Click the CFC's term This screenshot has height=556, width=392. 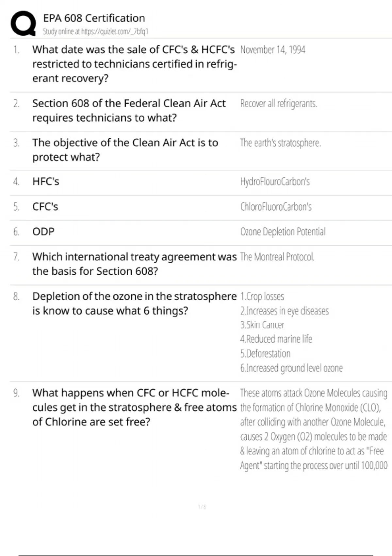coord(45,207)
